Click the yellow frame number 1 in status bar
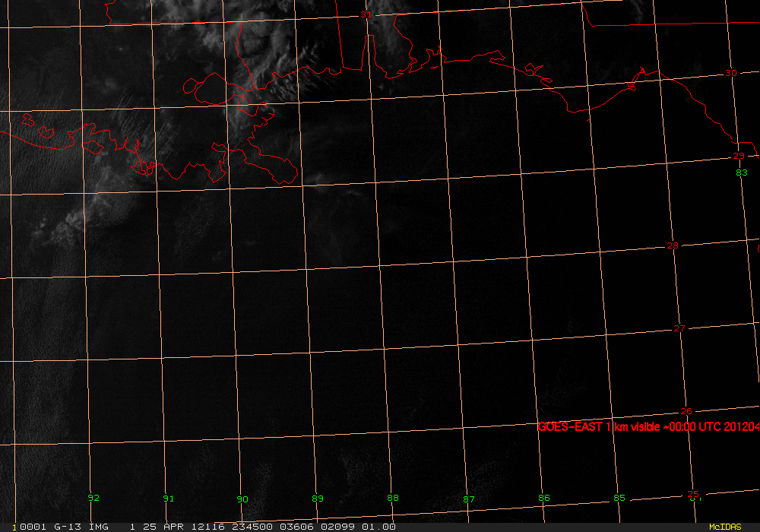This screenshot has width=760, height=532. (14, 527)
